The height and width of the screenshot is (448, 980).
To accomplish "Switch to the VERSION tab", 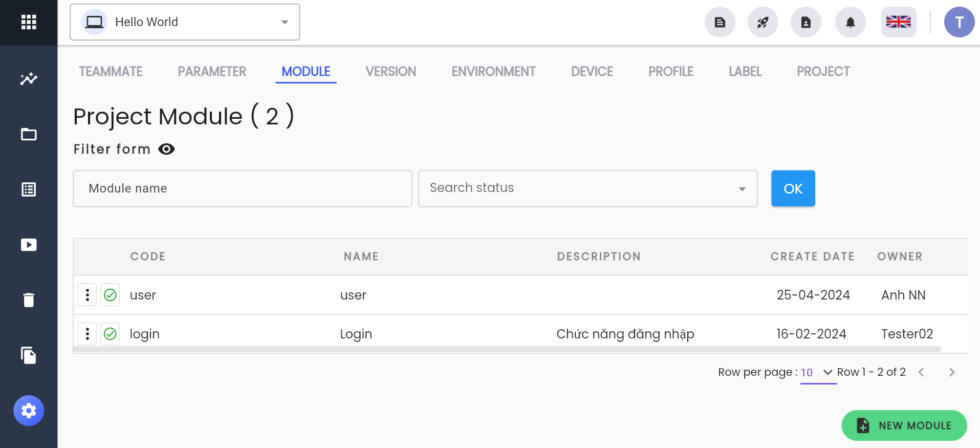I will click(x=391, y=72).
